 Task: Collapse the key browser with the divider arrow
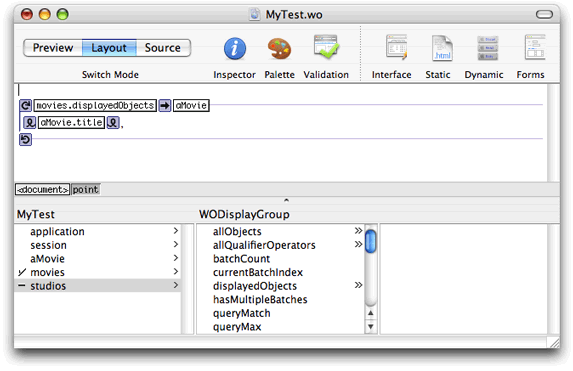[286, 200]
